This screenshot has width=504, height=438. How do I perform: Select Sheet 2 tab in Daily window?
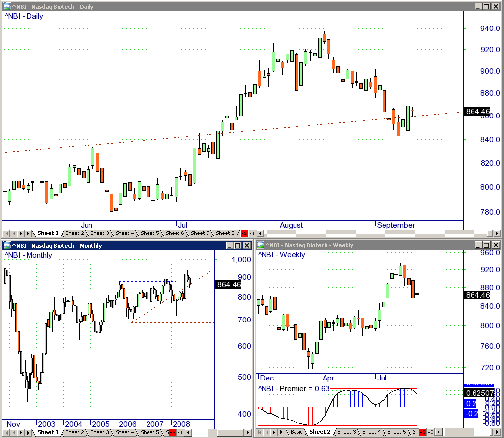tap(75, 234)
